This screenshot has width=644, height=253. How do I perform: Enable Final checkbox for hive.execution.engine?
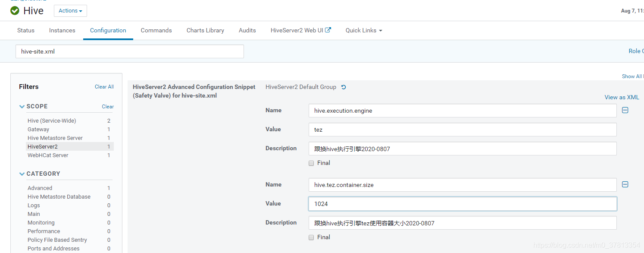pyautogui.click(x=311, y=163)
